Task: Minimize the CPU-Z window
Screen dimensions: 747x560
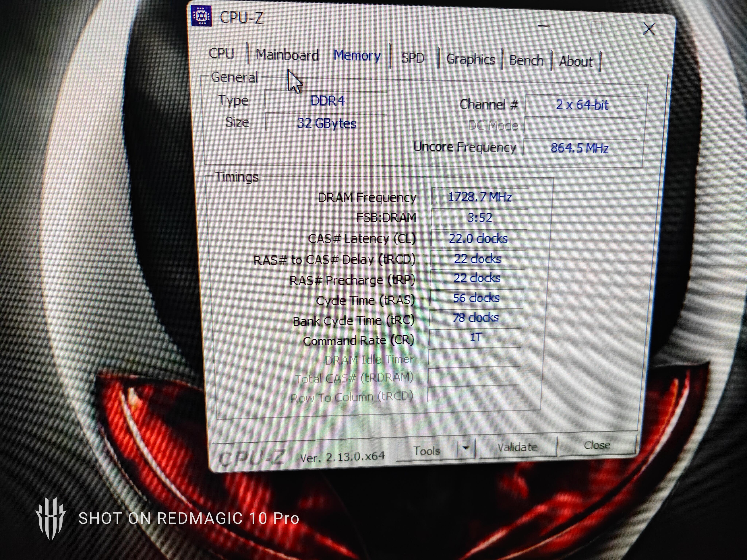Action: click(x=544, y=26)
